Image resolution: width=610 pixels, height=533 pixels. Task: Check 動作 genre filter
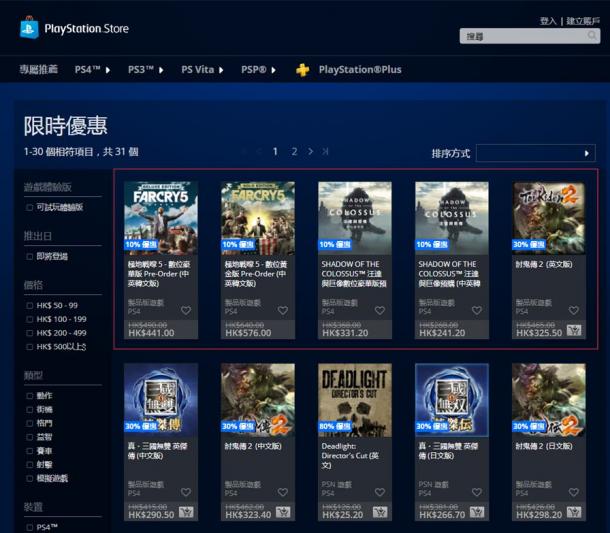pos(29,396)
